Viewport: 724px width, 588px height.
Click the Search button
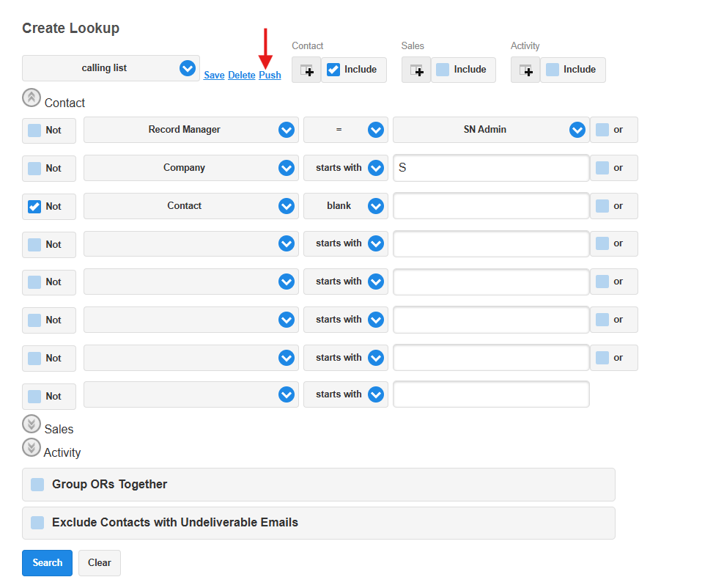coord(47,563)
